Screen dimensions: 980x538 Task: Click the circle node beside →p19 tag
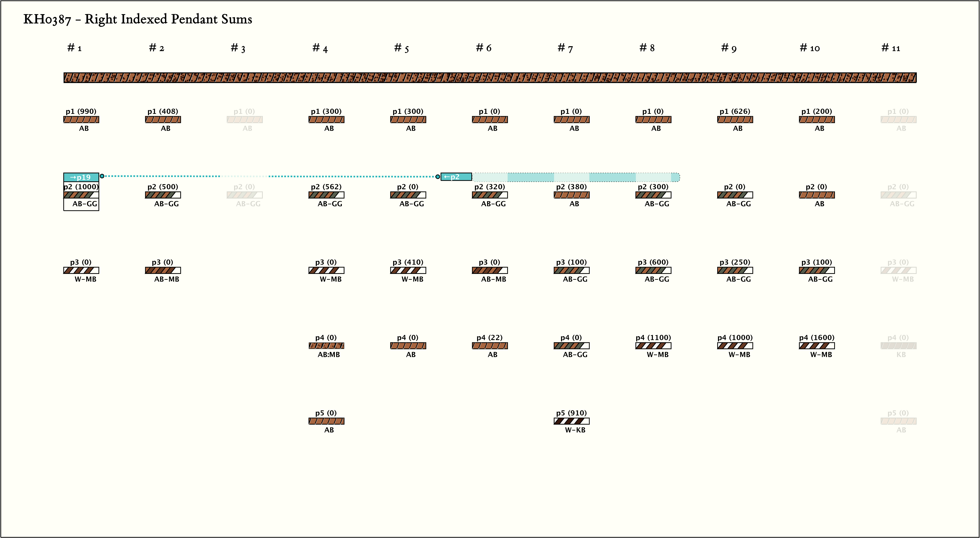[102, 176]
